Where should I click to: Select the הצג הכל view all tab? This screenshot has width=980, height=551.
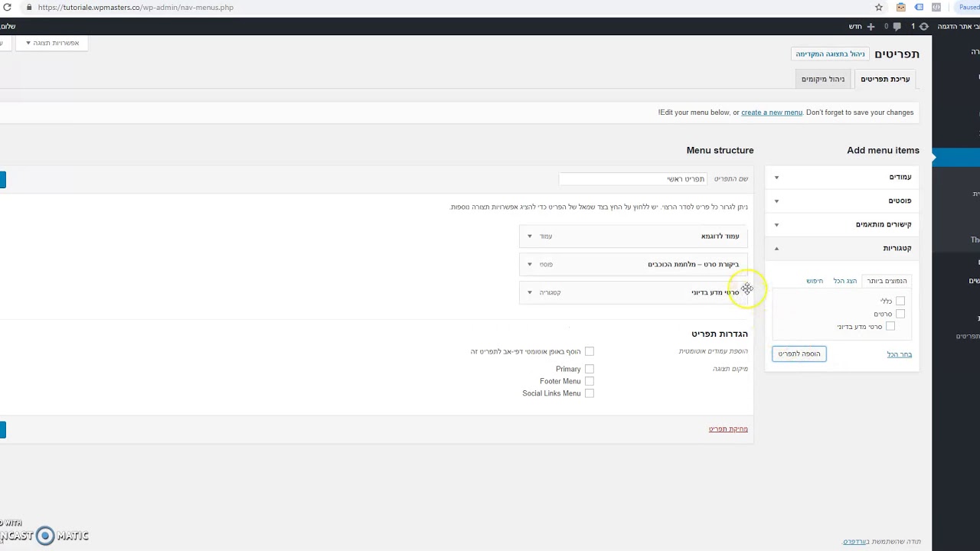845,281
